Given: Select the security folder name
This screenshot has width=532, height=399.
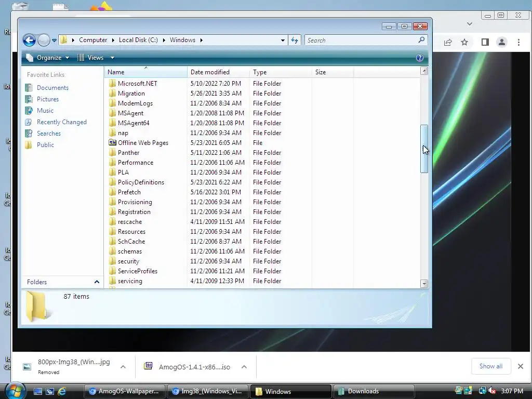Looking at the screenshot, I should click(129, 261).
